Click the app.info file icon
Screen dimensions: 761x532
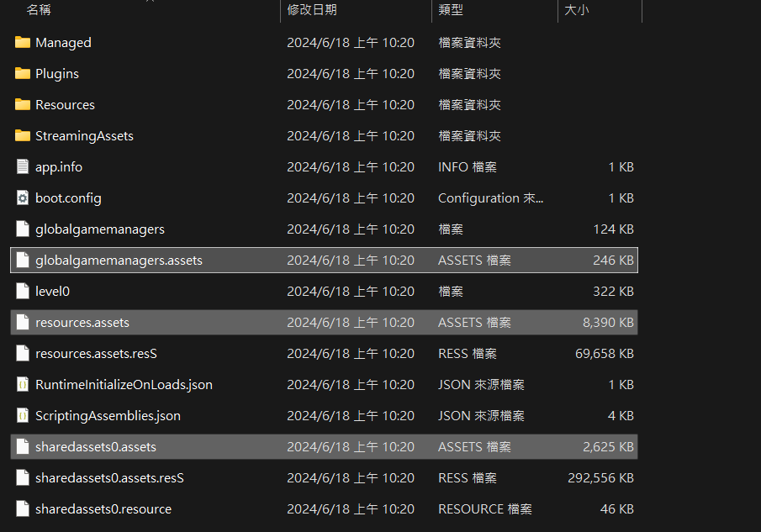coord(23,166)
